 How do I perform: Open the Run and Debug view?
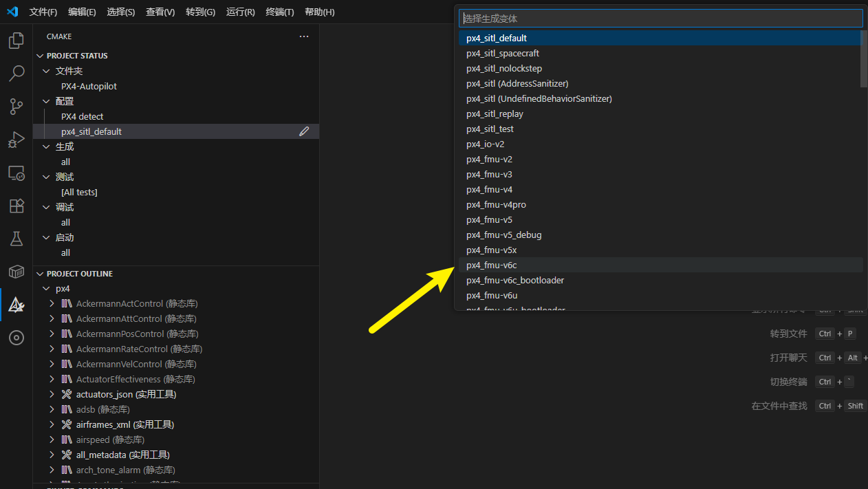[16, 140]
